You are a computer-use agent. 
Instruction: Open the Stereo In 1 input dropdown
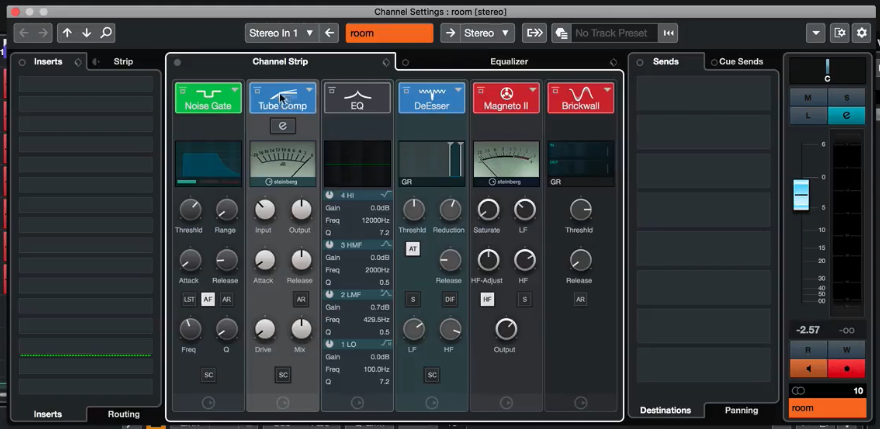281,33
